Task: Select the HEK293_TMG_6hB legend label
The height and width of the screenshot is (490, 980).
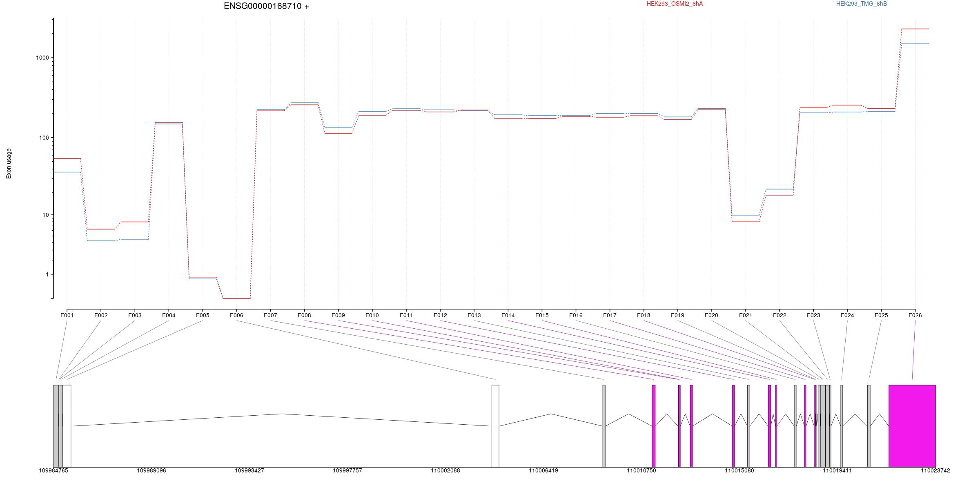Action: tap(862, 4)
